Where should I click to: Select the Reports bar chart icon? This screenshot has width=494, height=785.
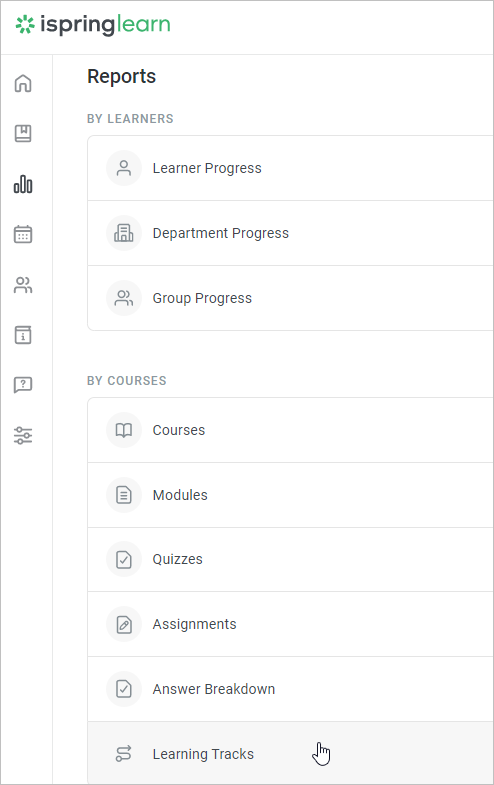point(23,184)
